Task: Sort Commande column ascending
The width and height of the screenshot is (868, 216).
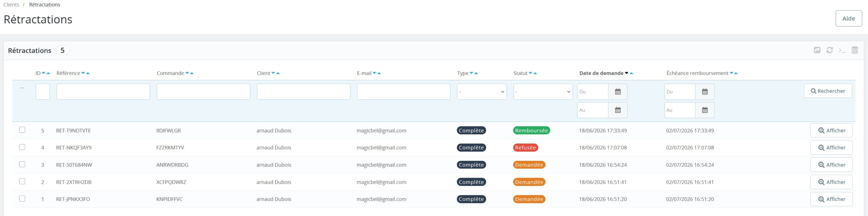Action: (x=192, y=73)
